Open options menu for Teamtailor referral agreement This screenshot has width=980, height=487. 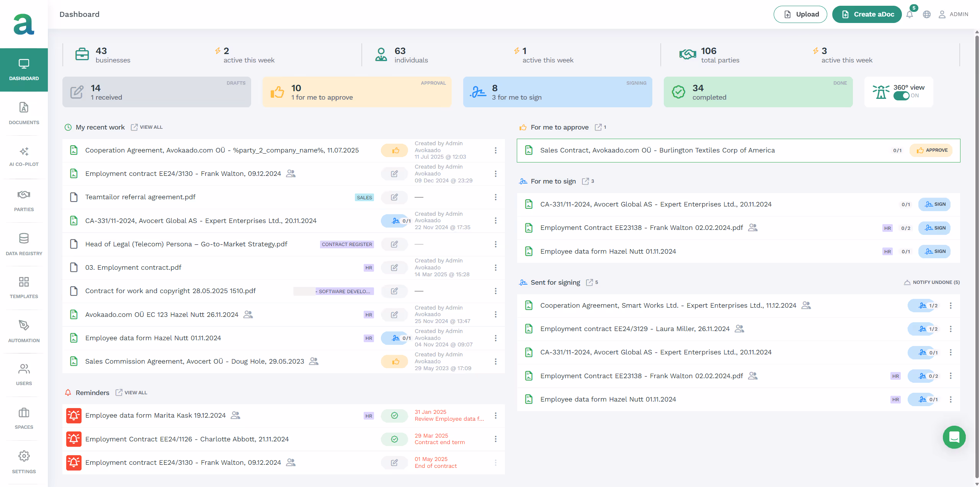pos(496,197)
